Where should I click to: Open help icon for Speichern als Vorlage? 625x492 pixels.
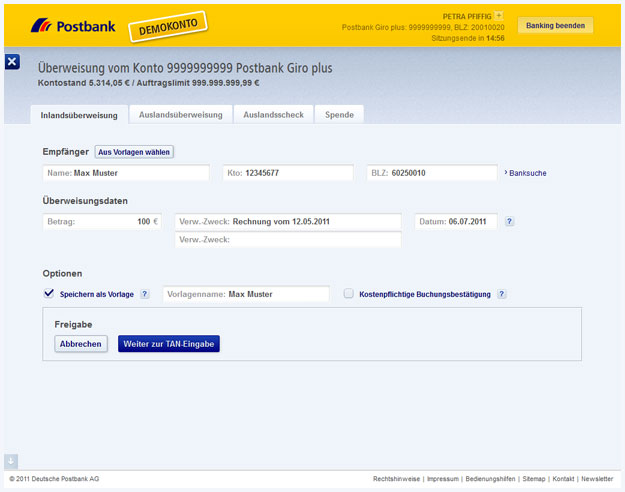(x=145, y=294)
